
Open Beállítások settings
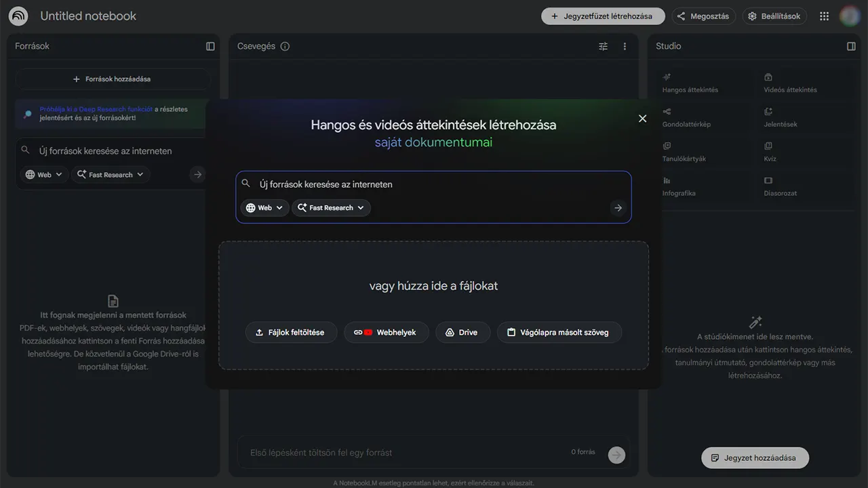pyautogui.click(x=774, y=16)
